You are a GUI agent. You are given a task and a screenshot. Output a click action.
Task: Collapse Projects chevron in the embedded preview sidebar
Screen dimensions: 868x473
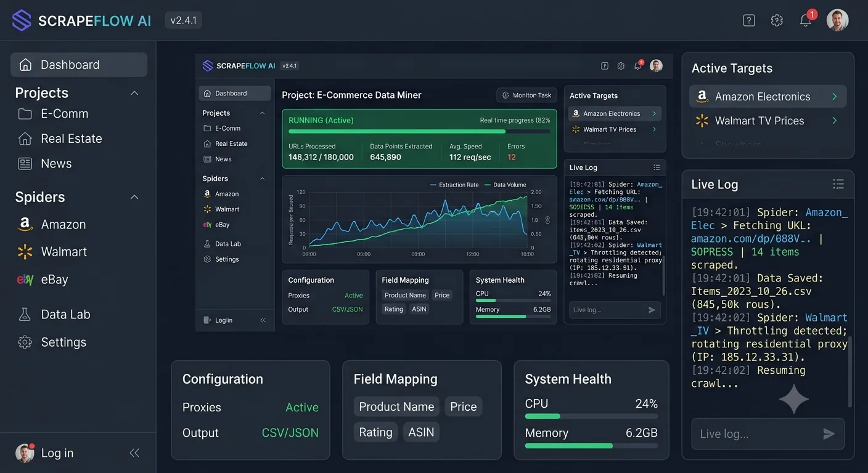pyautogui.click(x=262, y=113)
